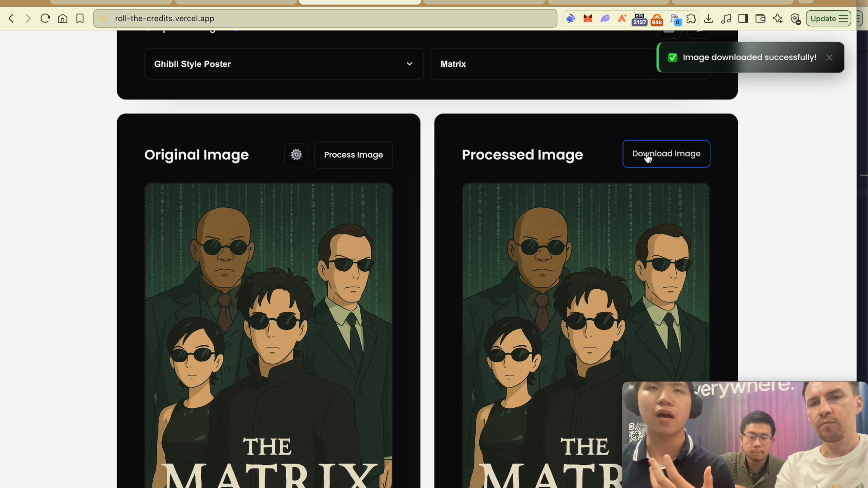Image resolution: width=868 pixels, height=488 pixels.
Task: Open the purple Phantom ghost extension
Action: click(605, 19)
